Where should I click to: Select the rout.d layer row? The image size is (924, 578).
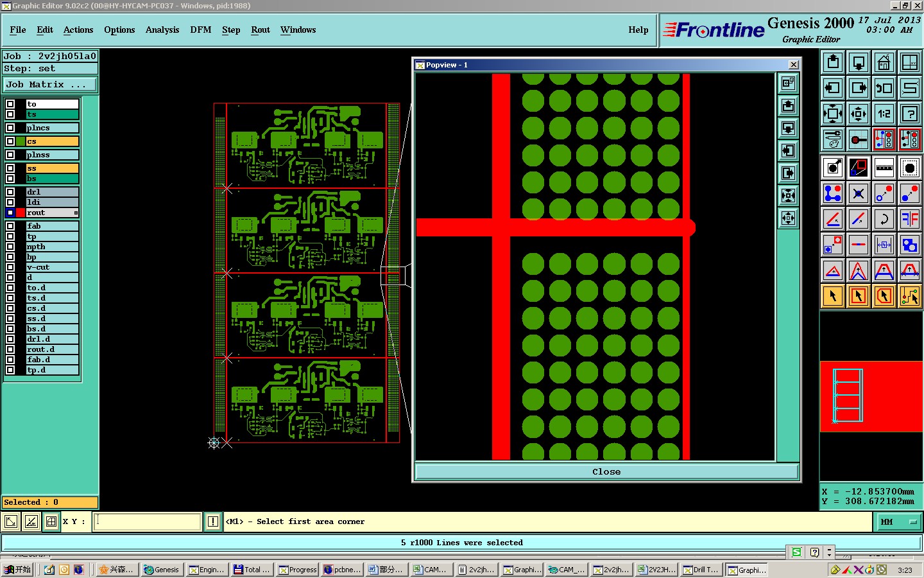click(x=53, y=349)
